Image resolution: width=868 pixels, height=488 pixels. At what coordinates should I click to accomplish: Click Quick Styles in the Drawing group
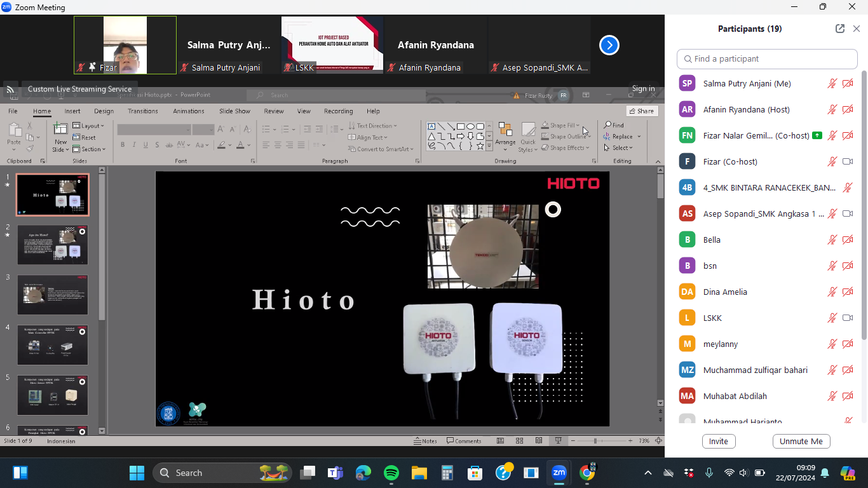tap(528, 137)
